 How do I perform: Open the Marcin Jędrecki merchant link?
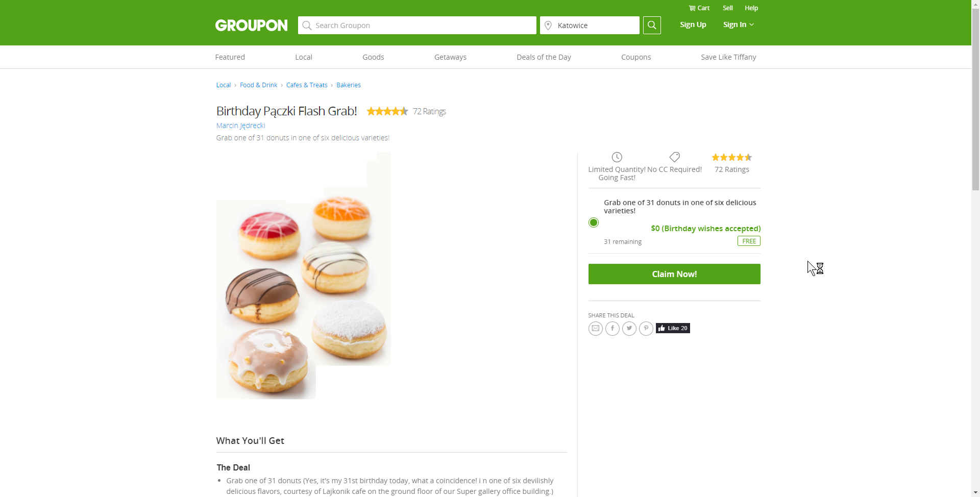240,126
